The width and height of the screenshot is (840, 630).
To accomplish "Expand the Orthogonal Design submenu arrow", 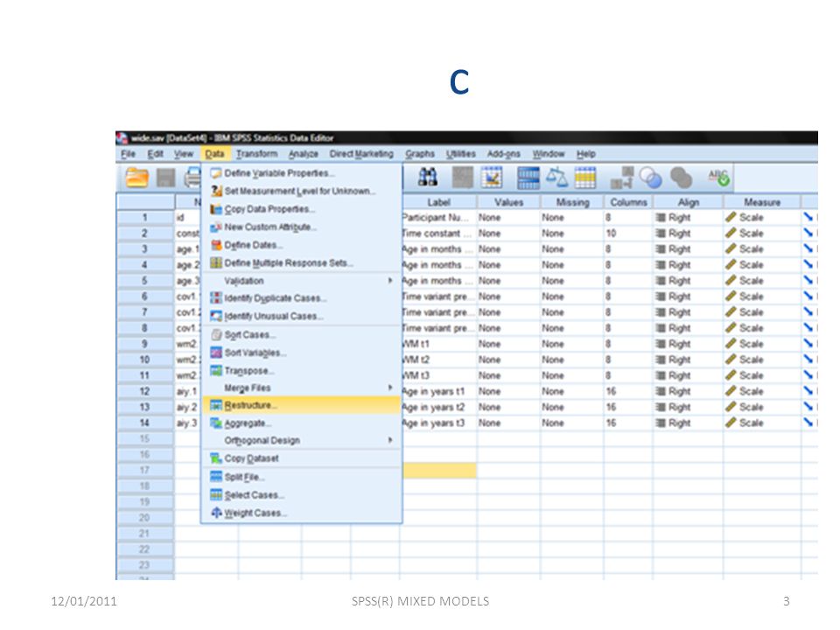I will pos(390,440).
